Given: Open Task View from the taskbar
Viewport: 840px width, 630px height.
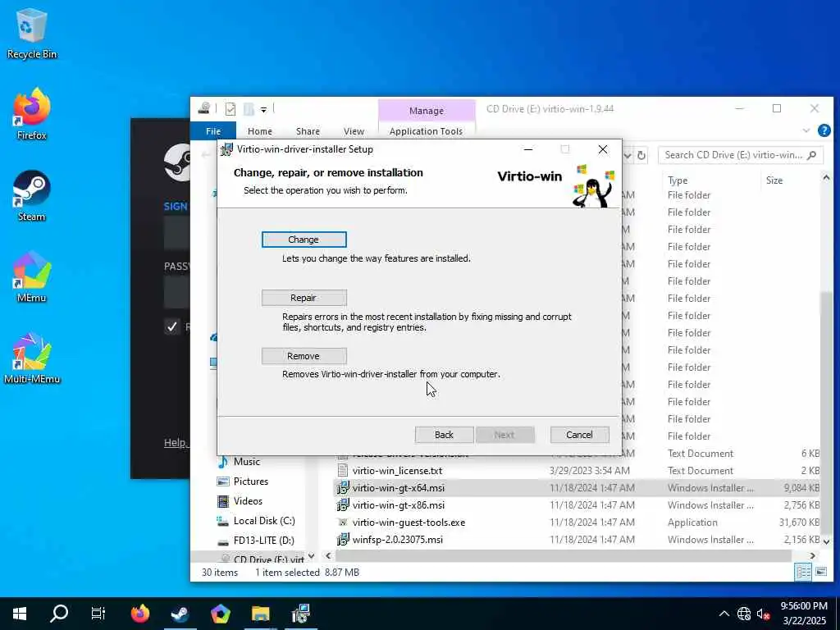Looking at the screenshot, I should pos(98,614).
